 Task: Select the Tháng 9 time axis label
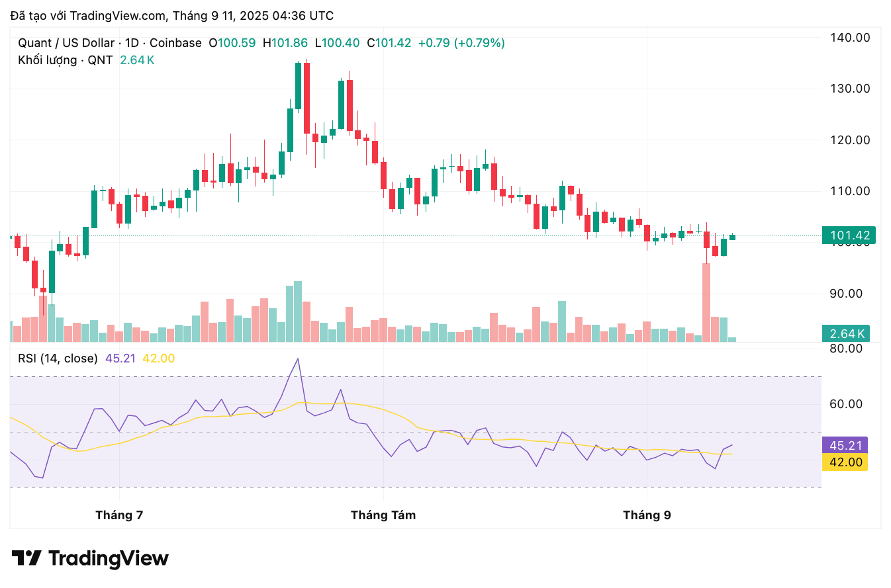click(x=647, y=515)
